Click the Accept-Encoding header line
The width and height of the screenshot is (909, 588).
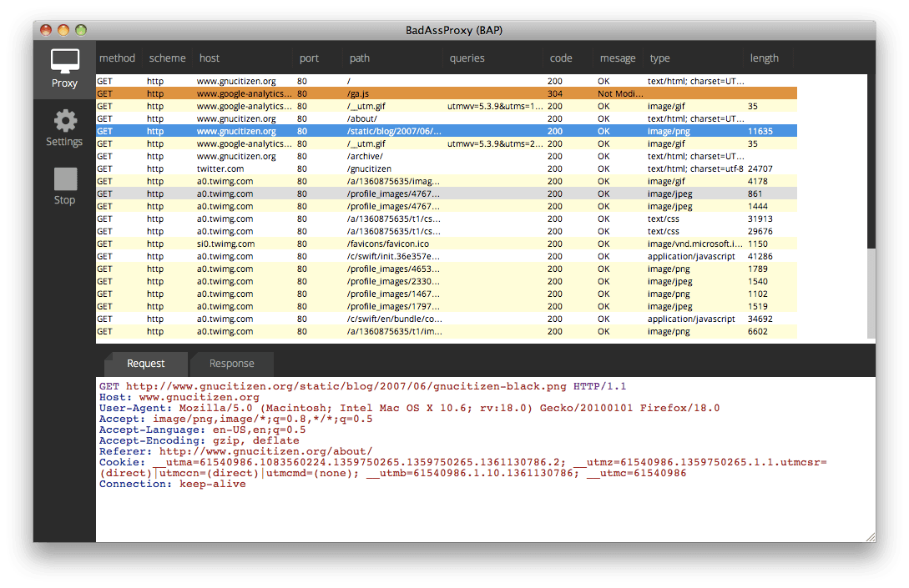(x=199, y=441)
